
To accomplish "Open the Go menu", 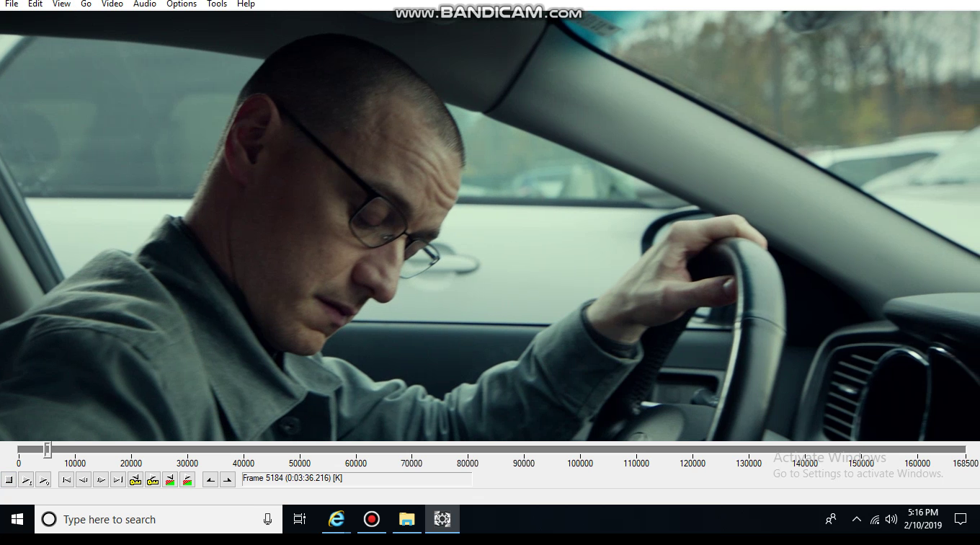I will (86, 4).
